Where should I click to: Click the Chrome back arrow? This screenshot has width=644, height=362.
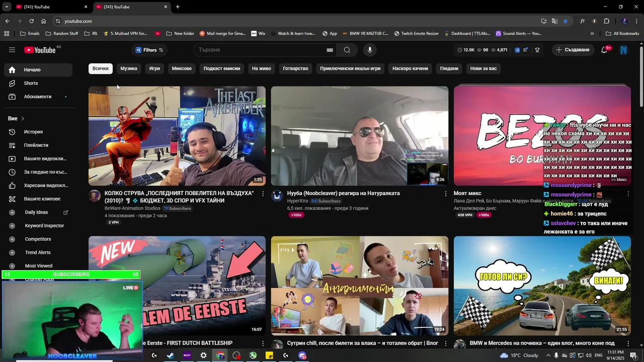tap(7, 21)
